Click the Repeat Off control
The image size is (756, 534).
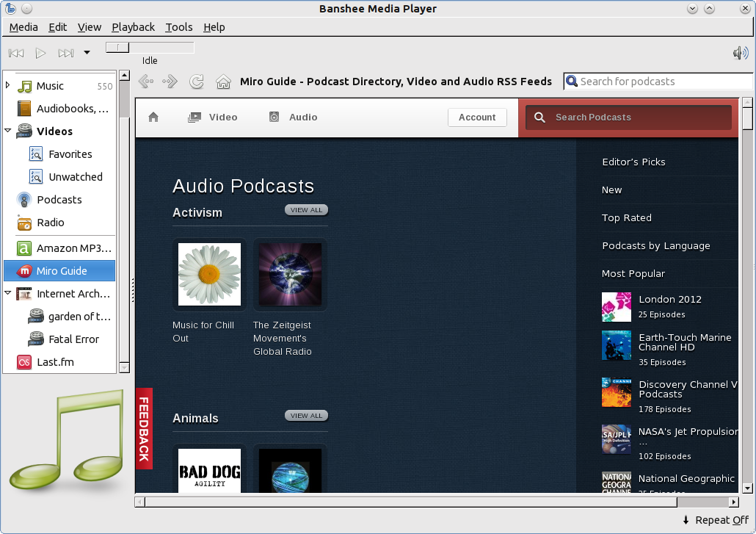[x=716, y=520]
